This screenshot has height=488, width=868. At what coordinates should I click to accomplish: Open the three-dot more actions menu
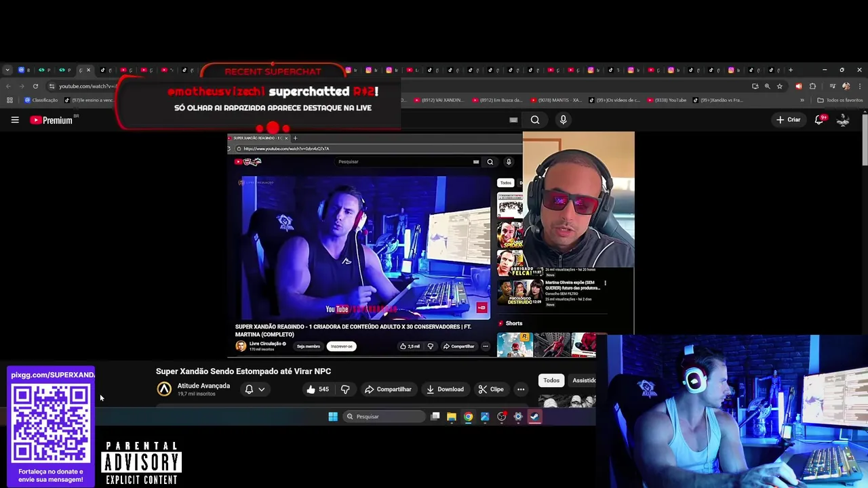click(521, 389)
